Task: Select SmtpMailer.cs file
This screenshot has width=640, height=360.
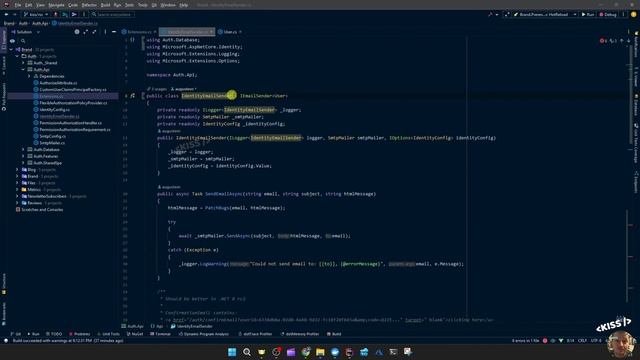Action: [52, 143]
